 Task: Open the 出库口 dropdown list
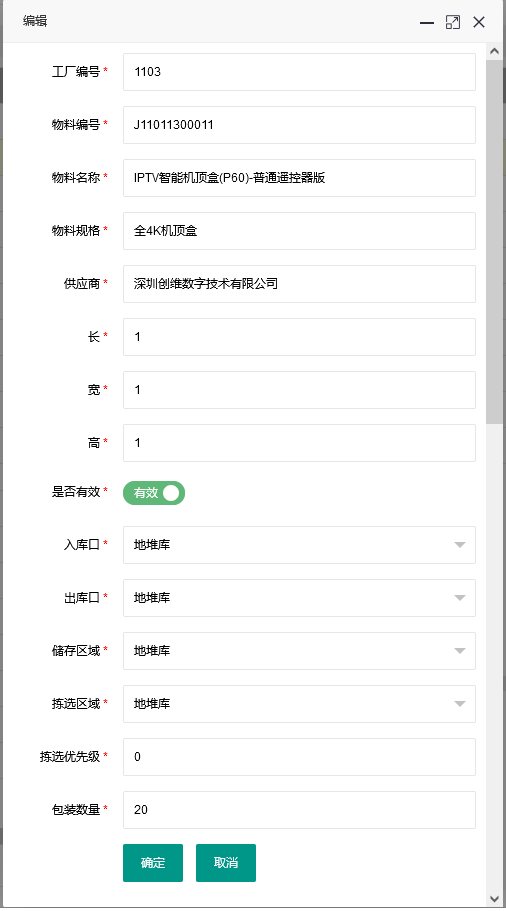(299, 598)
